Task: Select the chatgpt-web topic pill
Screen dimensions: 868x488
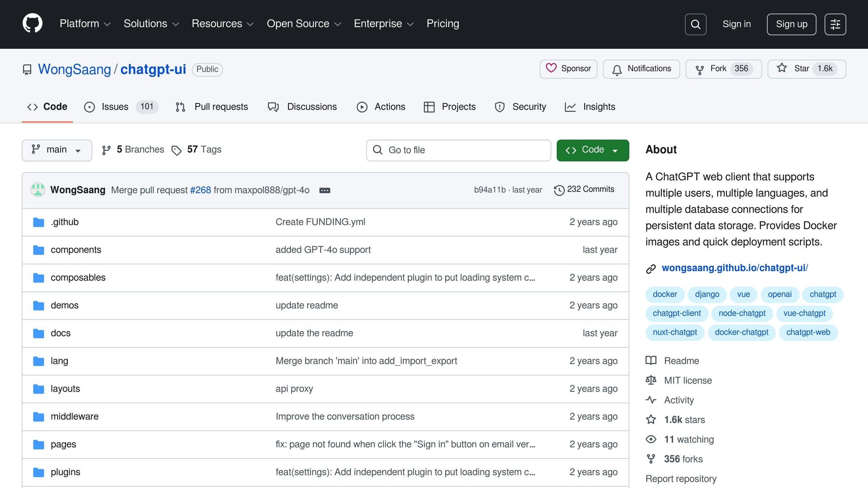Action: coord(808,333)
